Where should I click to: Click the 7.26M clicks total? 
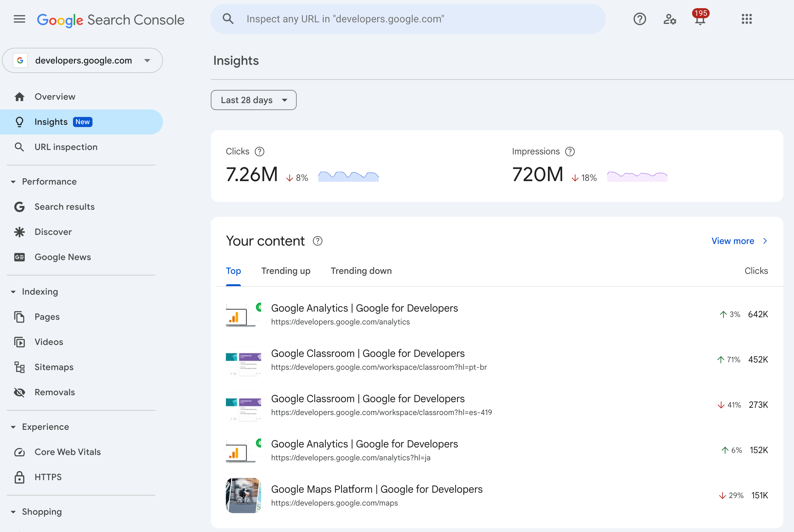(252, 175)
